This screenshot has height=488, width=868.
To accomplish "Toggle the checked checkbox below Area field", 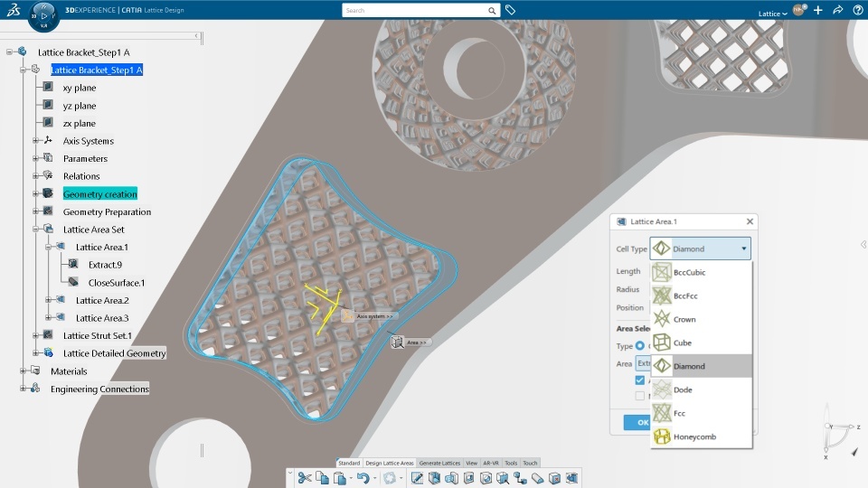I will pyautogui.click(x=640, y=380).
